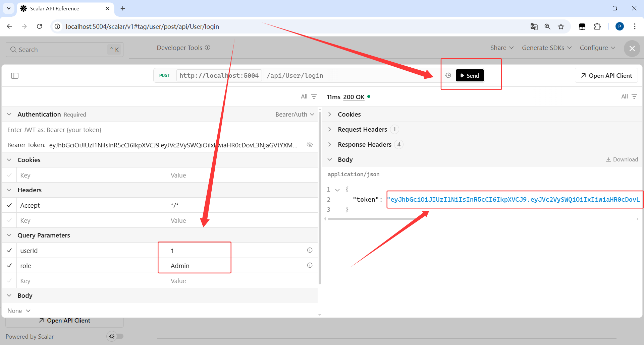Open Chrome's three-dot menu

pos(635,26)
